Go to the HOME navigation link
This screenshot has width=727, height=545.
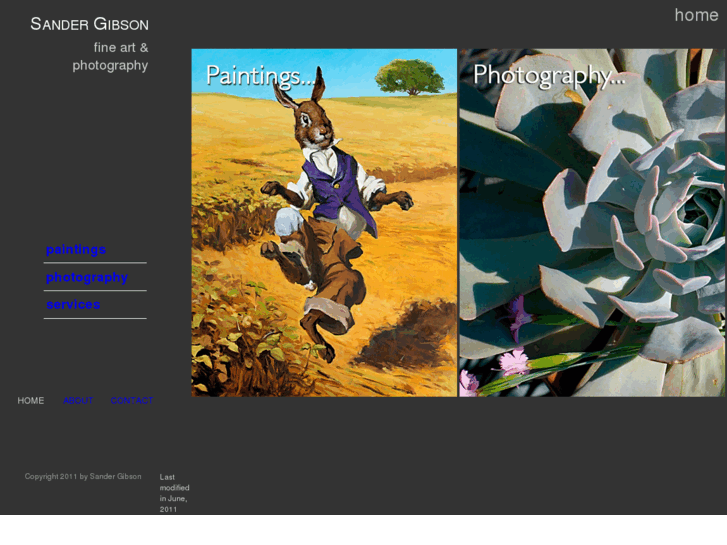[31, 401]
